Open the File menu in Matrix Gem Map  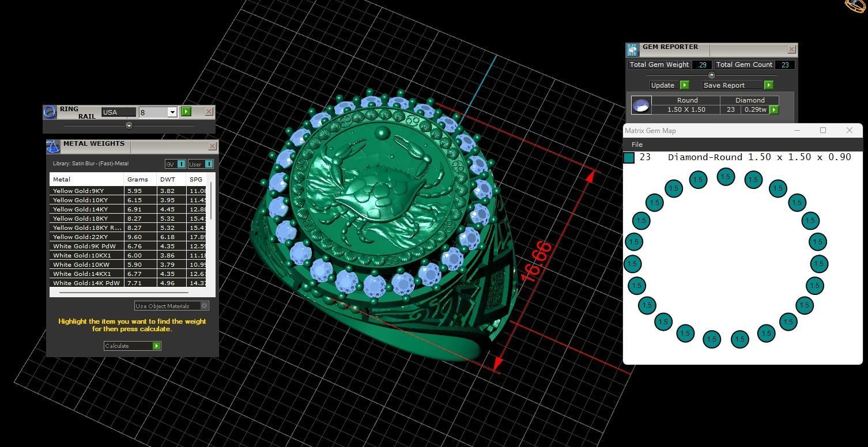[637, 144]
